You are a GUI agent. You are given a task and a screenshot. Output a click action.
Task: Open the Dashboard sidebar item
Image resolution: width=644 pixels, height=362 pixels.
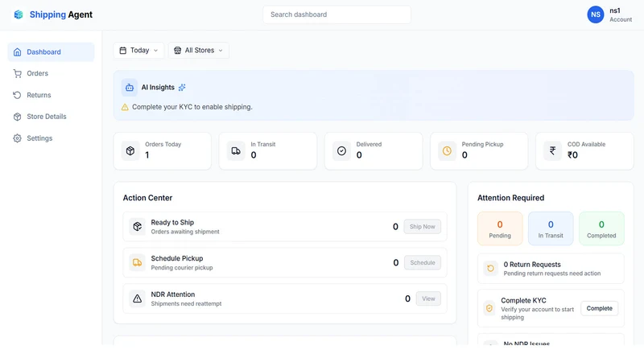coord(51,52)
